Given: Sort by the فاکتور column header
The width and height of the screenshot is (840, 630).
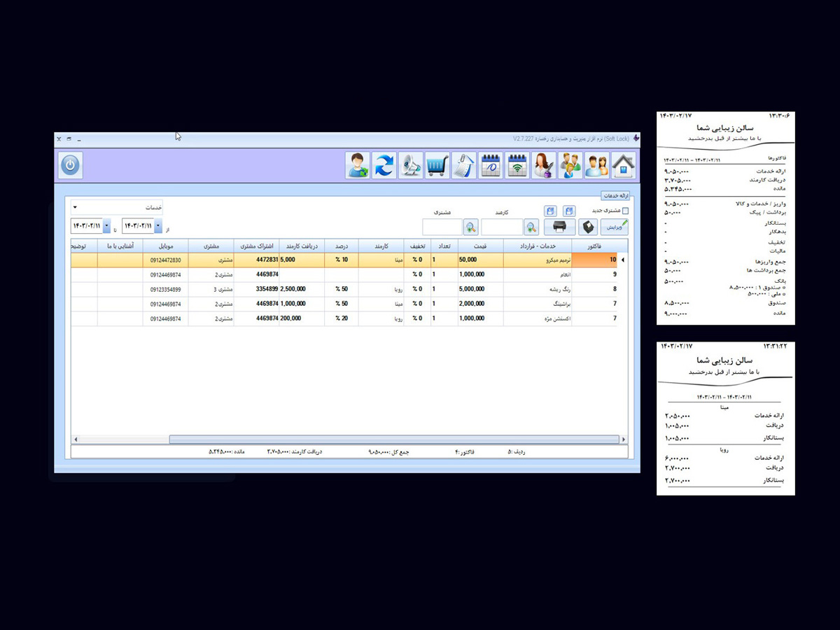Looking at the screenshot, I should [x=595, y=246].
